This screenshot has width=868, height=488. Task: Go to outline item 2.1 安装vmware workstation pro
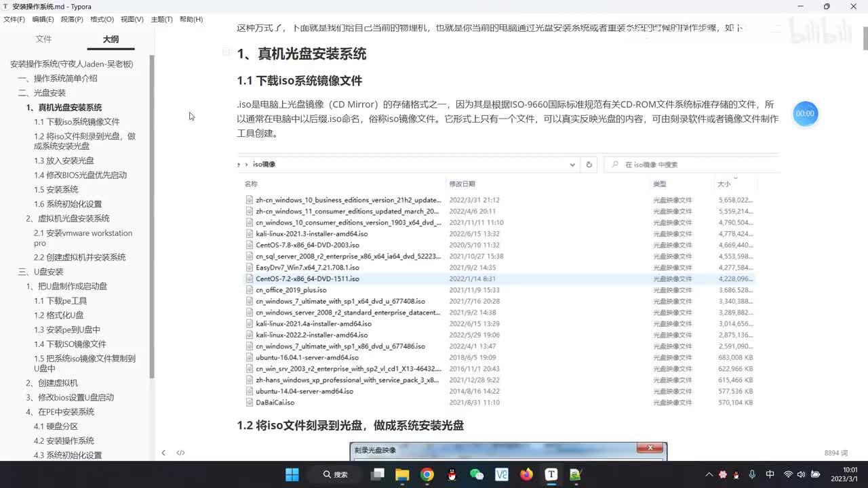click(83, 238)
